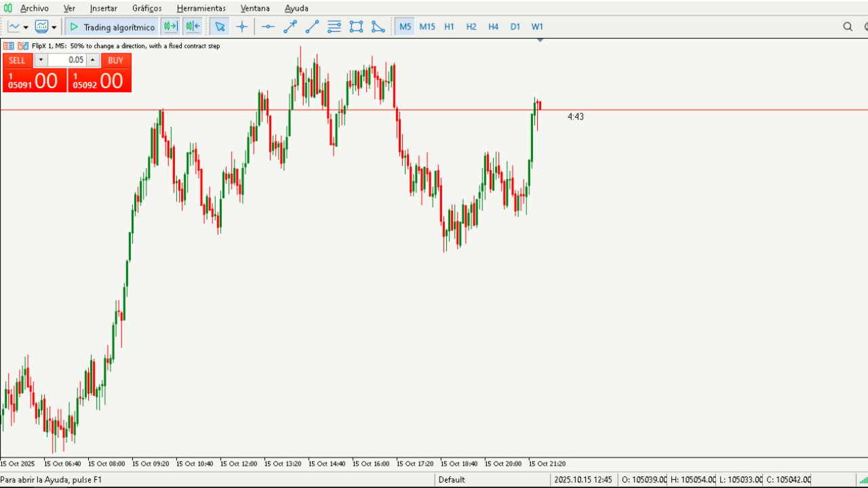Draw a horizontal line on the chart
The height and width of the screenshot is (488, 868).
click(267, 26)
